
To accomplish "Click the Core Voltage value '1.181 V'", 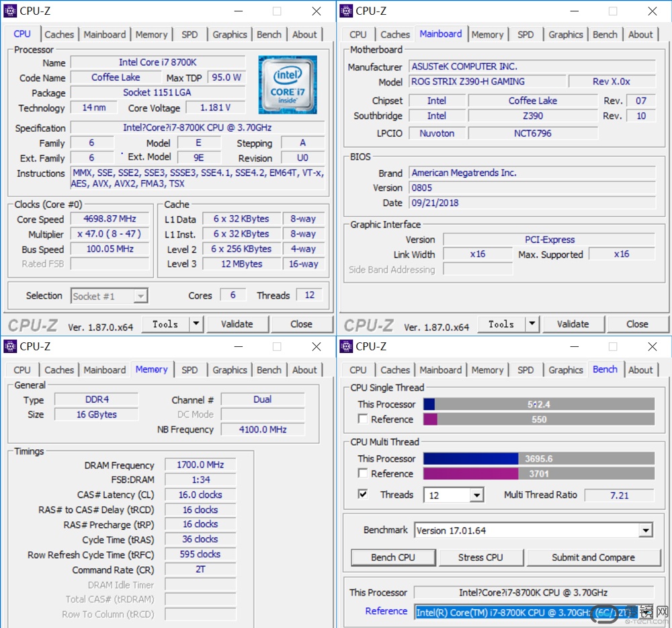I will click(x=216, y=108).
